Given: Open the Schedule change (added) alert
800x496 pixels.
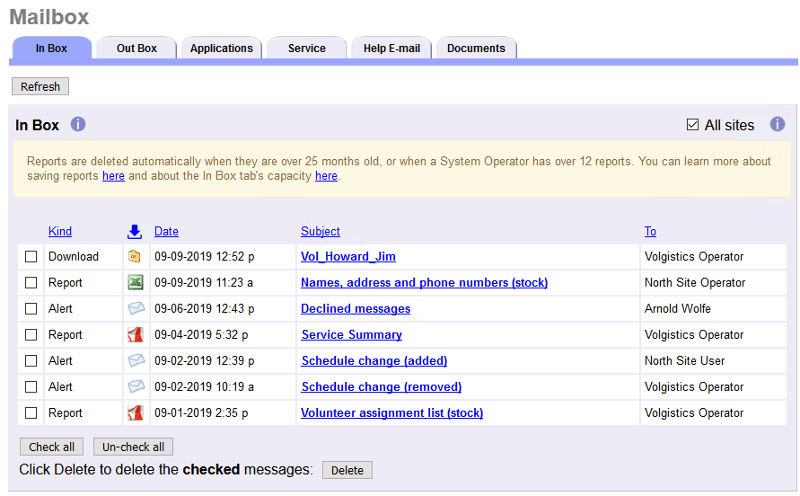Looking at the screenshot, I should [x=374, y=361].
